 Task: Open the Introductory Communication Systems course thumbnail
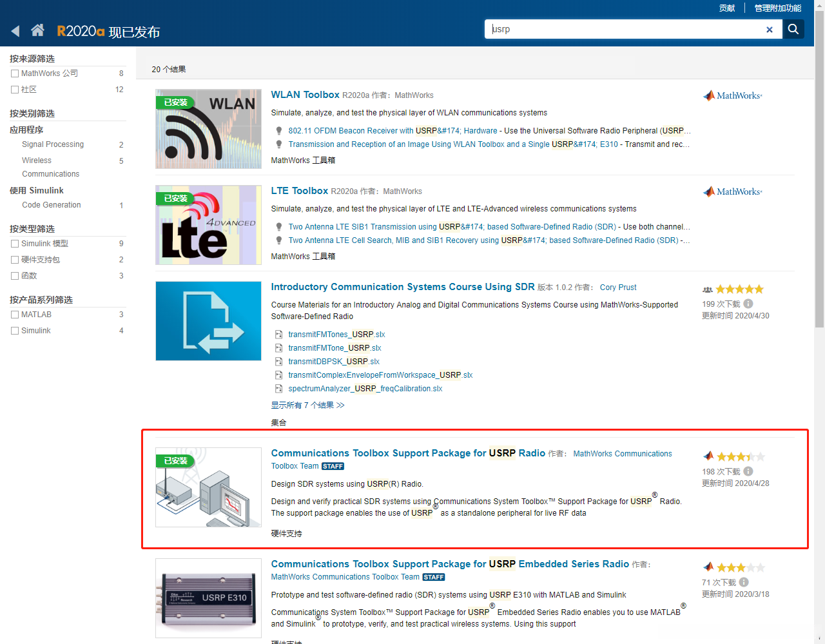coord(208,321)
